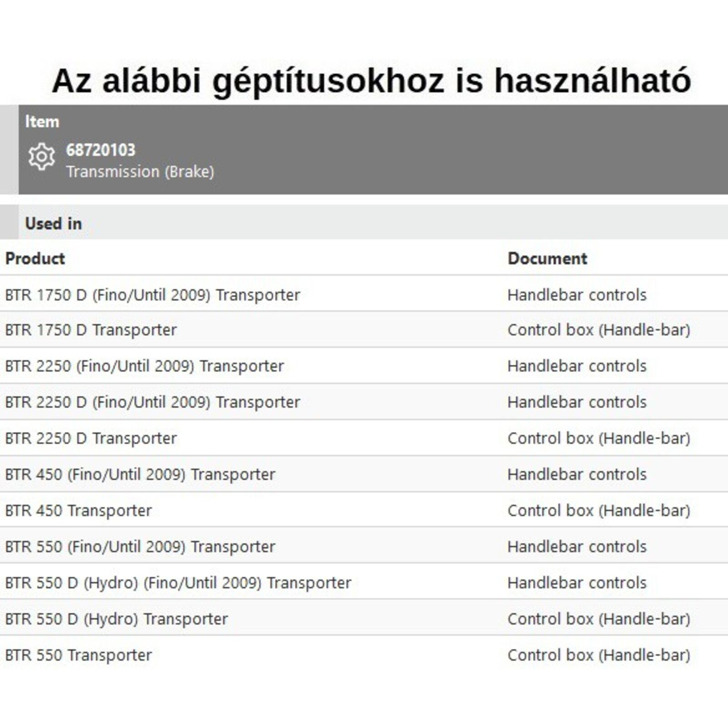This screenshot has width=728, height=728.
Task: Select part number 68720103
Action: tap(101, 150)
